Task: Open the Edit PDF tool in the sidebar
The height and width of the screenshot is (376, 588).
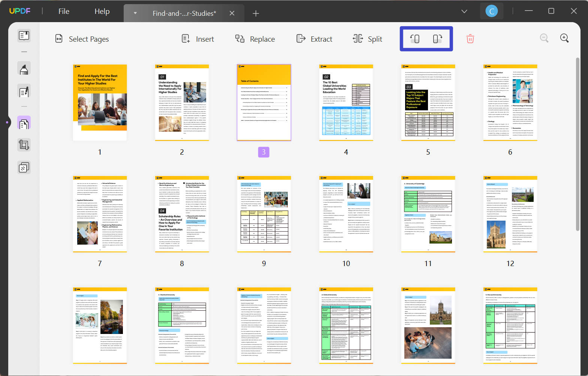Action: [24, 92]
